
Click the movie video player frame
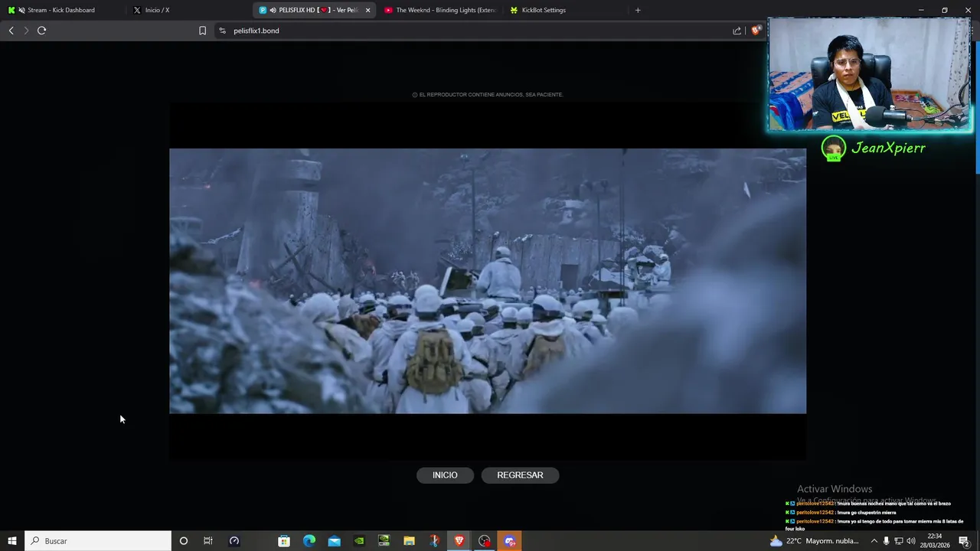coord(488,281)
